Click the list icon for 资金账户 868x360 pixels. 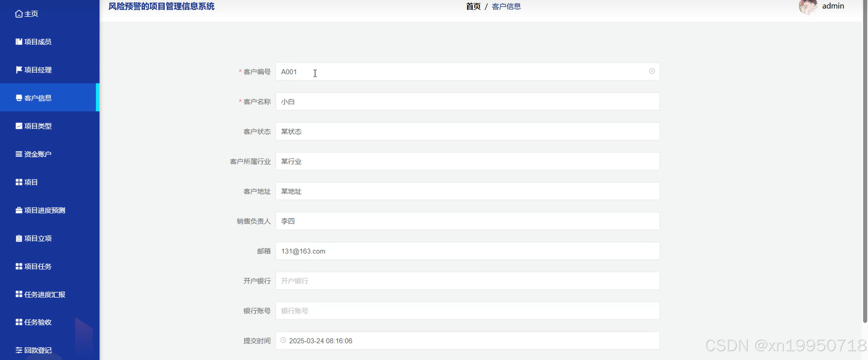(x=19, y=154)
